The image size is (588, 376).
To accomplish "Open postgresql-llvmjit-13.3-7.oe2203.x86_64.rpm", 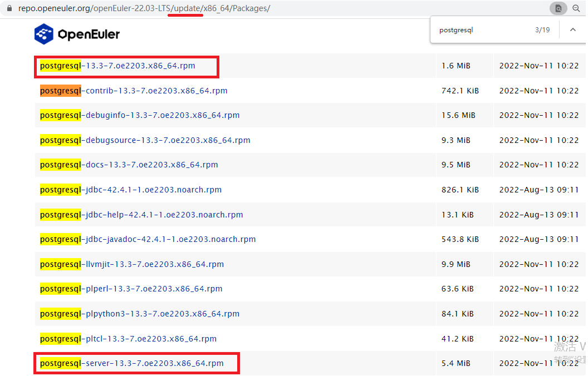I will [x=133, y=264].
